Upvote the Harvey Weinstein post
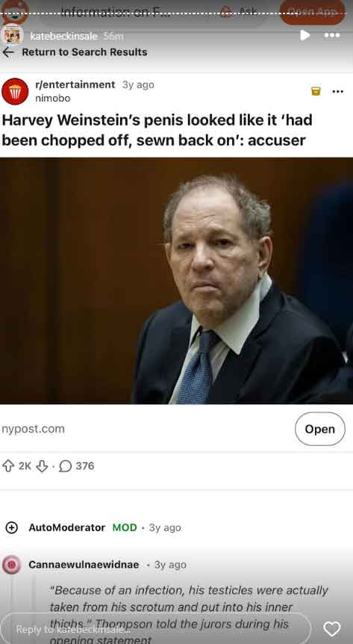This screenshot has width=353, height=644. [8, 465]
